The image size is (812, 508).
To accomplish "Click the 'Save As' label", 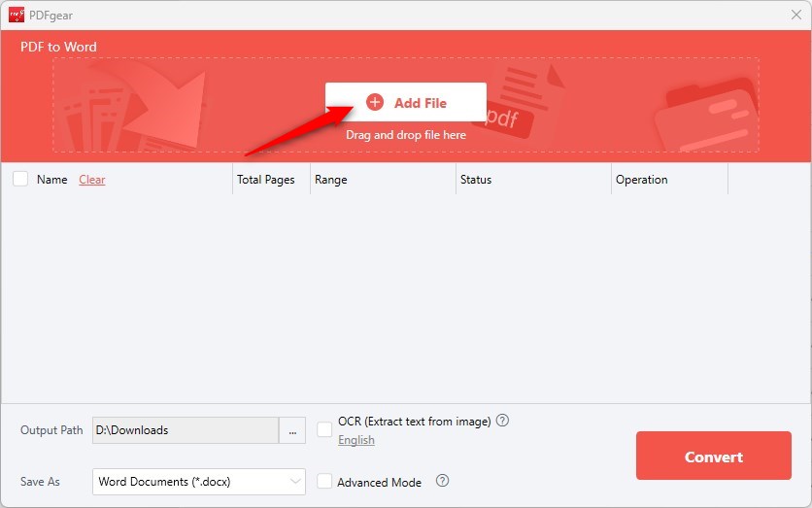I will coord(41,482).
